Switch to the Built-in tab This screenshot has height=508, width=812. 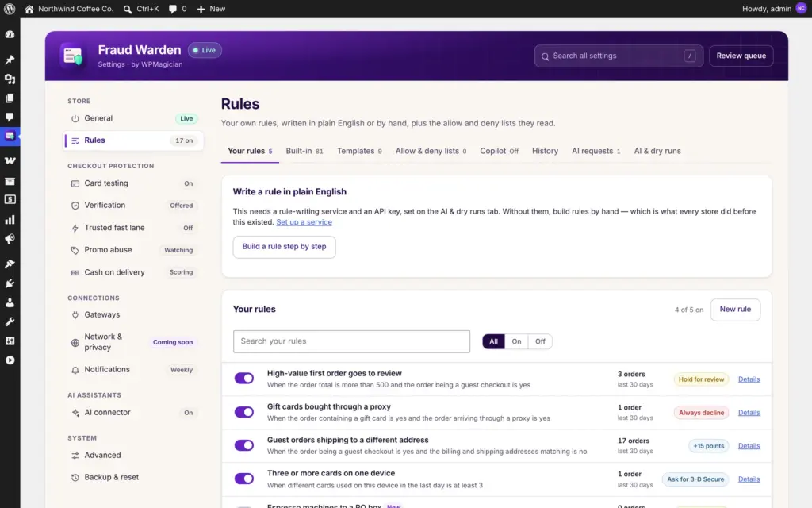304,151
